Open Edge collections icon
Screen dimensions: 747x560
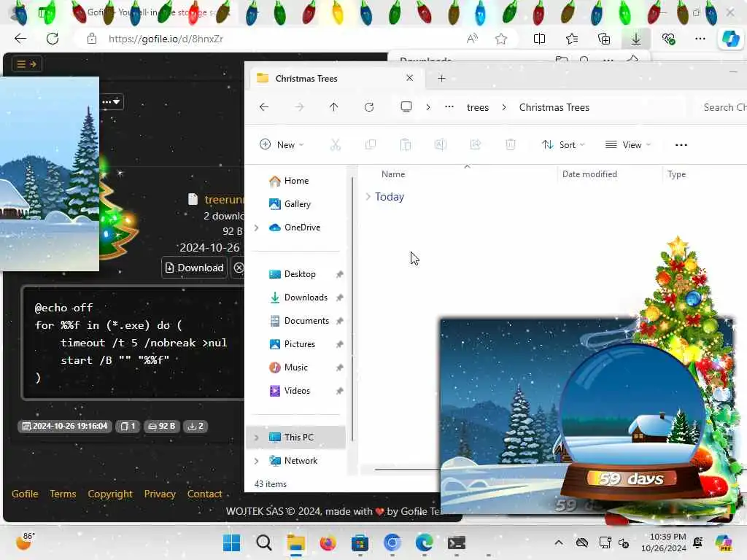[x=603, y=39]
